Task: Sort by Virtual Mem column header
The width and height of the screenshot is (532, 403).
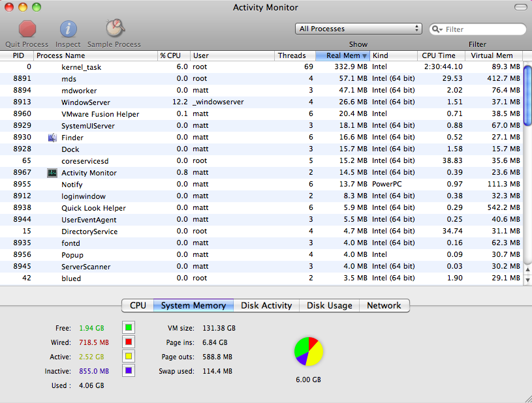Action: coord(494,55)
